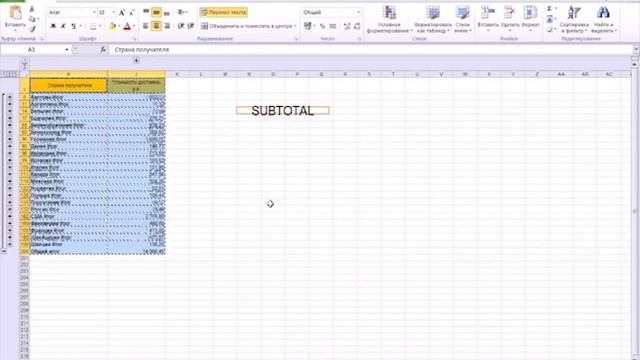Toggle align text left
This screenshot has height=360, width=640.
(146, 26)
